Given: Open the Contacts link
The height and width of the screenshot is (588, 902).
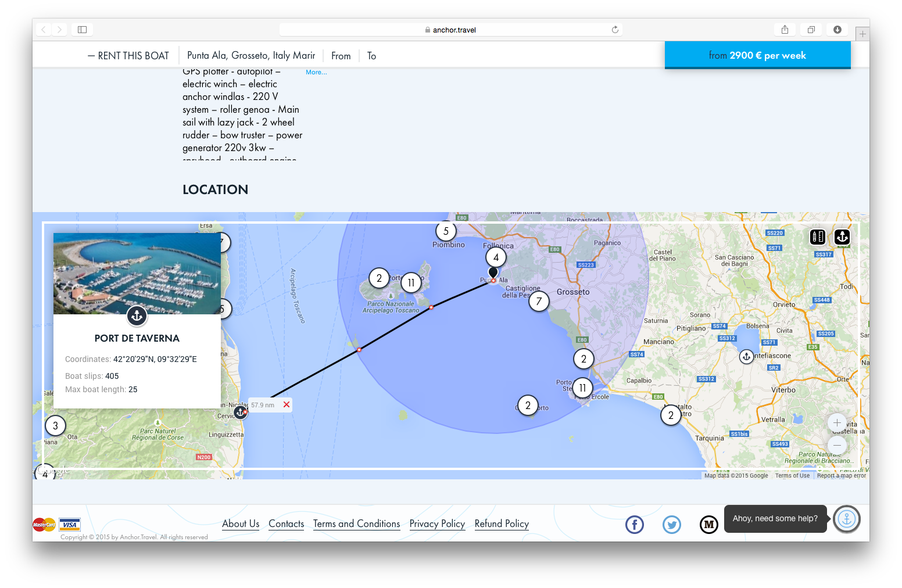Looking at the screenshot, I should [x=287, y=524].
